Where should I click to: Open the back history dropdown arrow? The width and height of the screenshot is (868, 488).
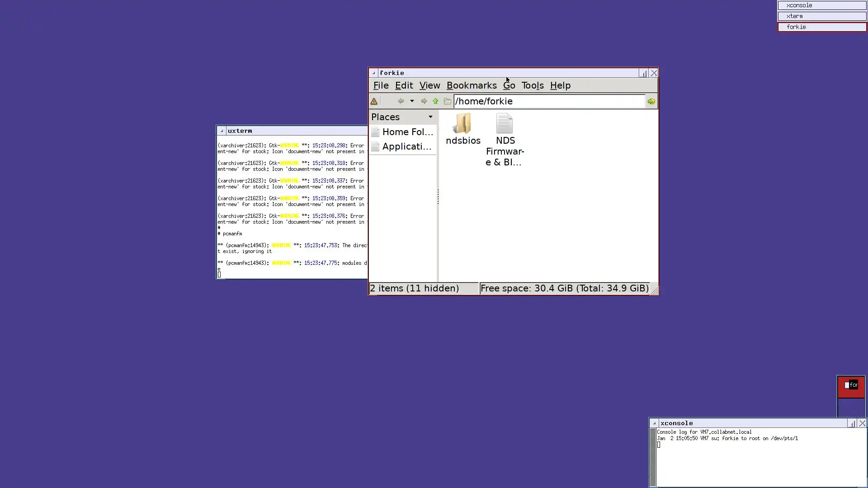tap(412, 101)
